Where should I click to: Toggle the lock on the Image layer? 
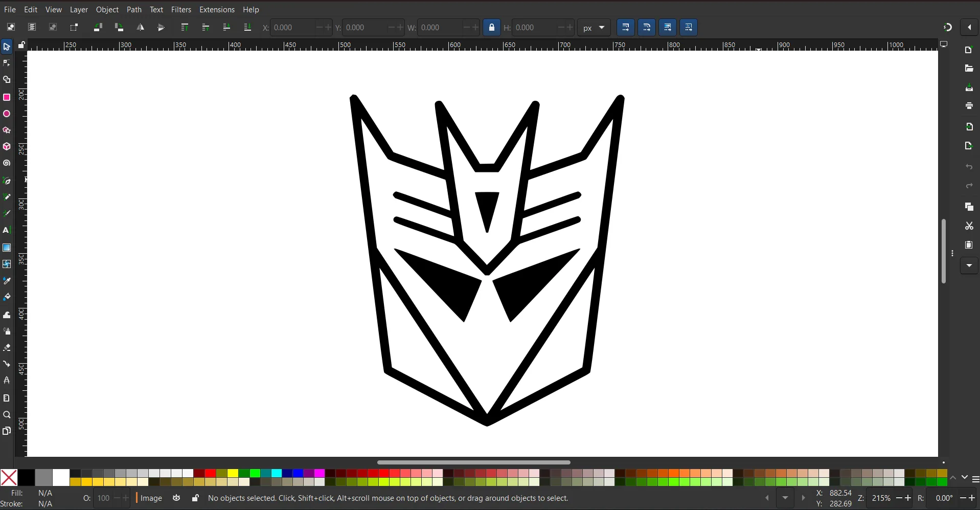195,498
